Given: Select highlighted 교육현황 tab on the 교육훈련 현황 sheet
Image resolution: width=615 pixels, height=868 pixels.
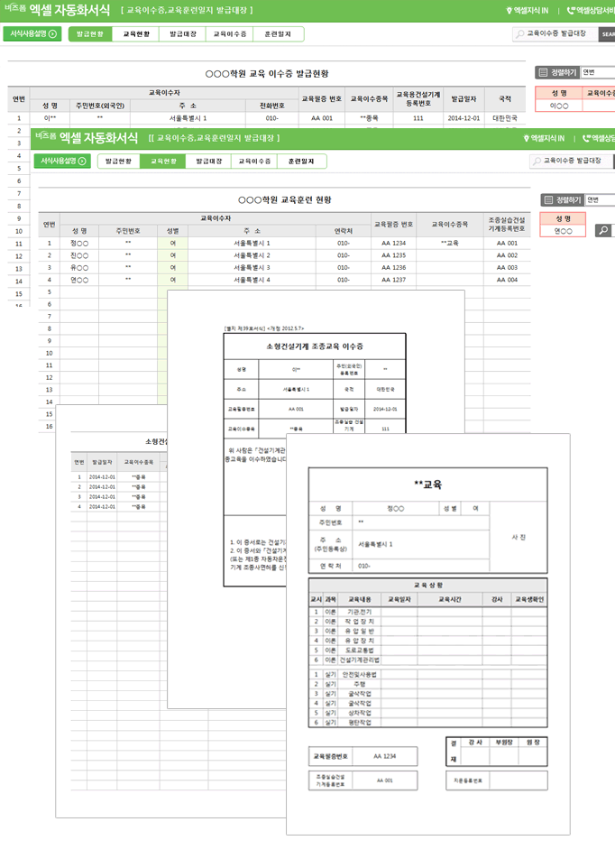Looking at the screenshot, I should [x=163, y=162].
